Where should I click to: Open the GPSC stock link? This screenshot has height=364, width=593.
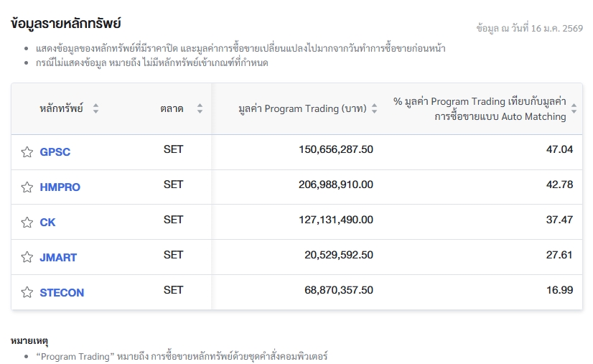click(x=55, y=152)
